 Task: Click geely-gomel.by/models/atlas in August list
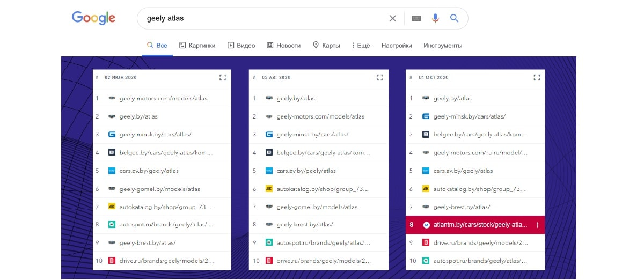click(x=317, y=207)
